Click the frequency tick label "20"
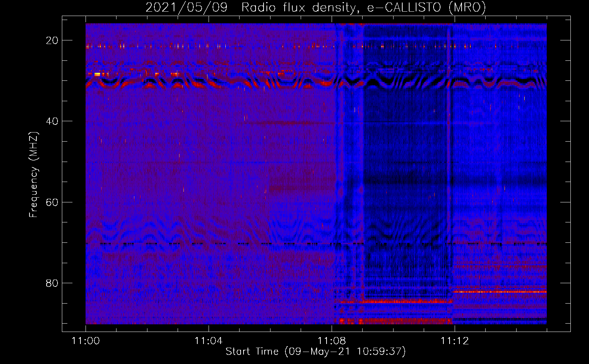 [52, 40]
